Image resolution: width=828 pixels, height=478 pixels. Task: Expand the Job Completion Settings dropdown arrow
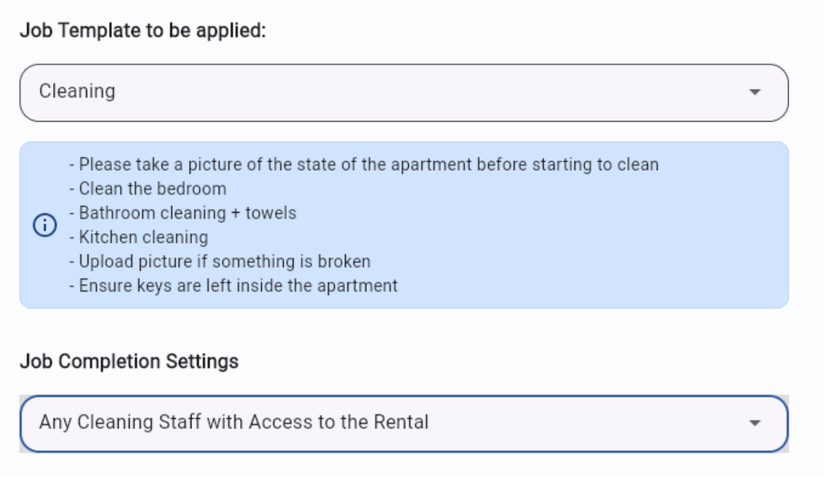(x=755, y=423)
